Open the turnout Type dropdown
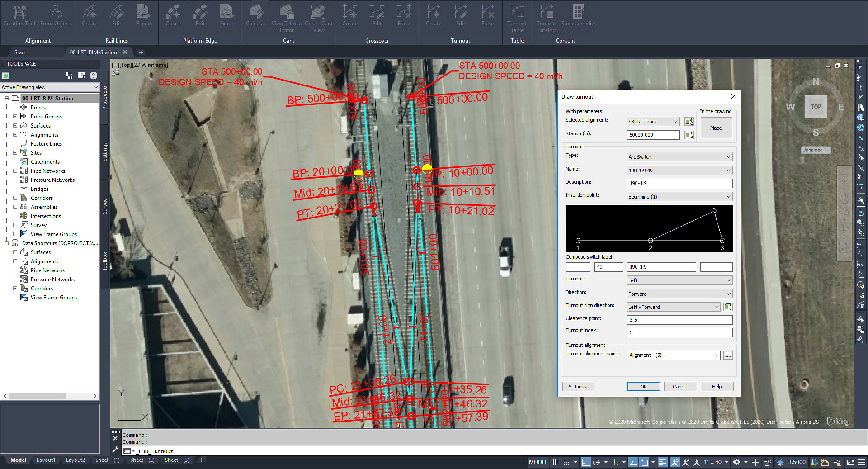Viewport: 868px width, 469px height. pos(679,157)
